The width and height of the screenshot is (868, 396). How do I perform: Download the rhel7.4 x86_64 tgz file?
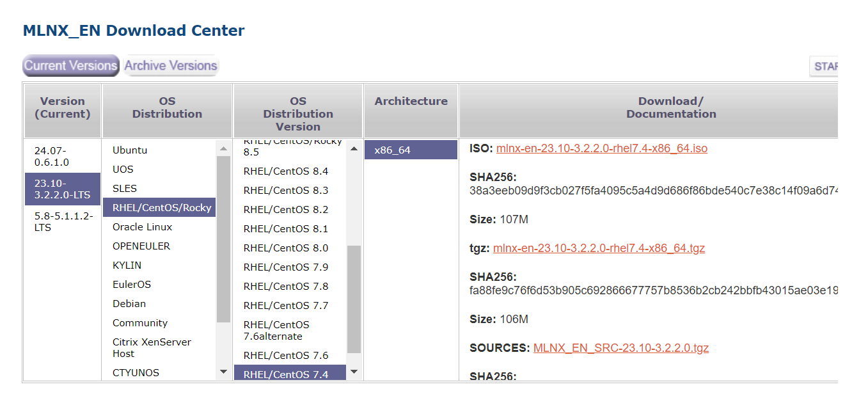coord(599,248)
